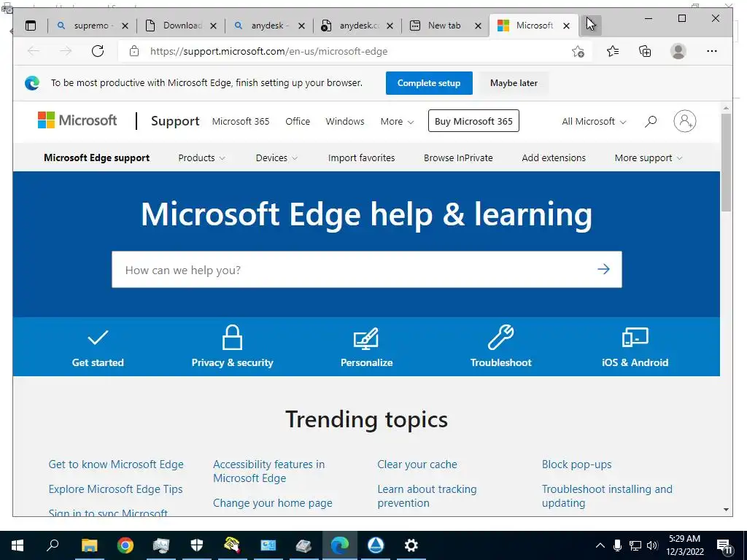
Task: Submit search with the arrow icon
Action: coord(603,269)
